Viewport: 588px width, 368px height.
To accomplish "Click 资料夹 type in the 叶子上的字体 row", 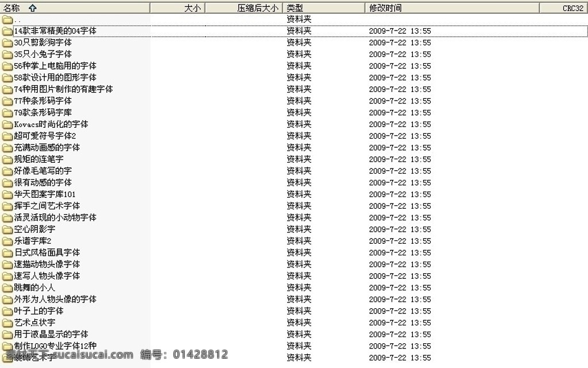I will pyautogui.click(x=299, y=310).
